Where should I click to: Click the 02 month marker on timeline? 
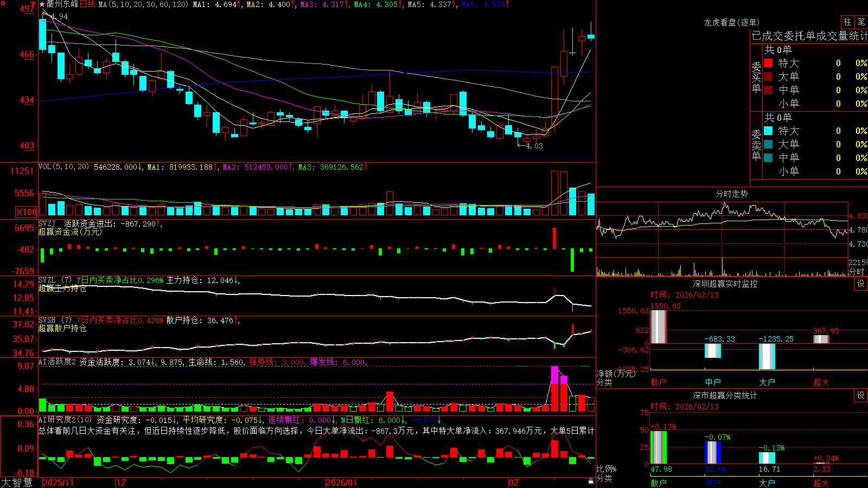pos(514,483)
